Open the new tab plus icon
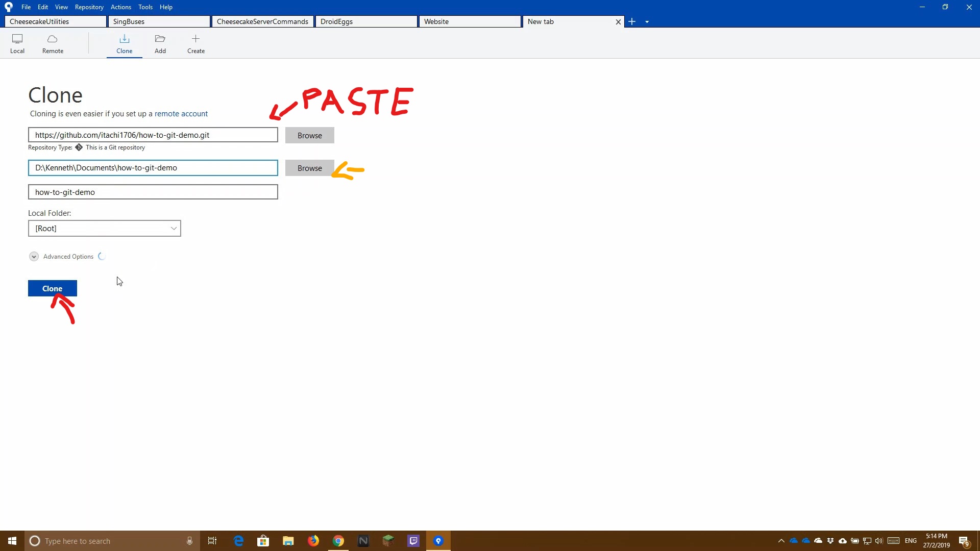The image size is (980, 551). (632, 21)
